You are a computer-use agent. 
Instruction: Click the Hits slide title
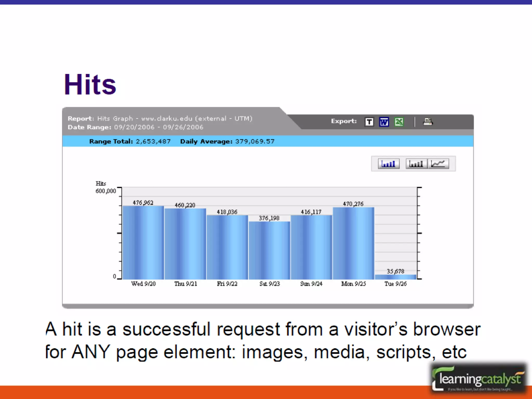(90, 85)
